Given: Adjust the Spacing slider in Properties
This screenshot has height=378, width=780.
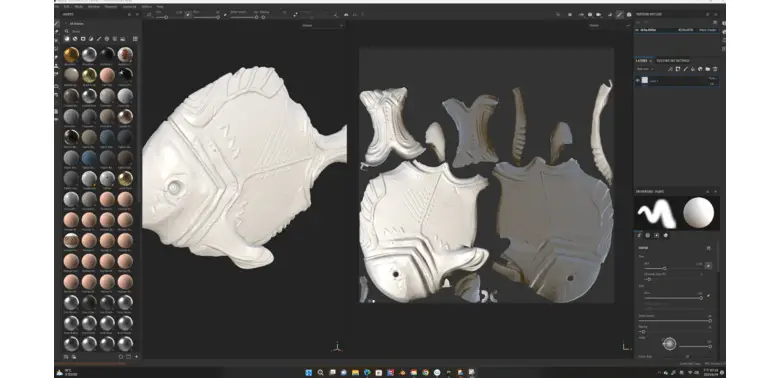Looking at the screenshot, I should [675, 332].
